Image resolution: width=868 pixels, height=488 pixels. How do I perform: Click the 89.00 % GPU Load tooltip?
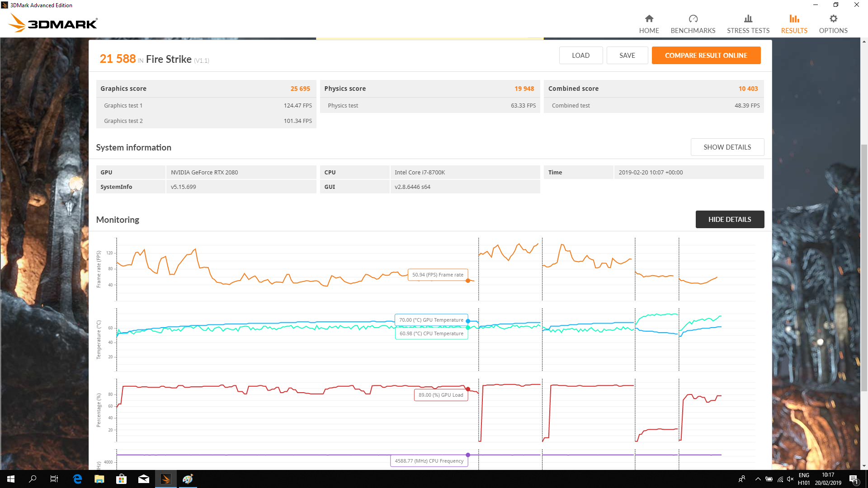click(x=441, y=395)
